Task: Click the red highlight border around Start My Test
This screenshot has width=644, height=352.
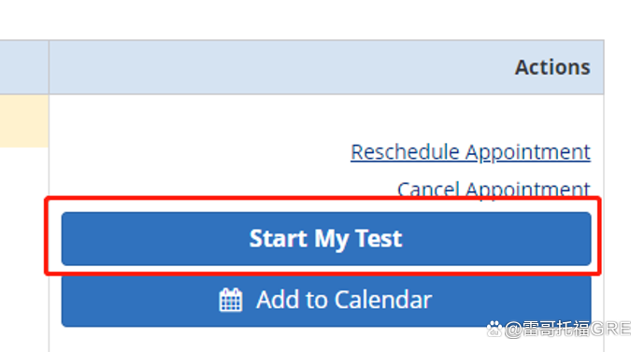Action: tap(323, 199)
